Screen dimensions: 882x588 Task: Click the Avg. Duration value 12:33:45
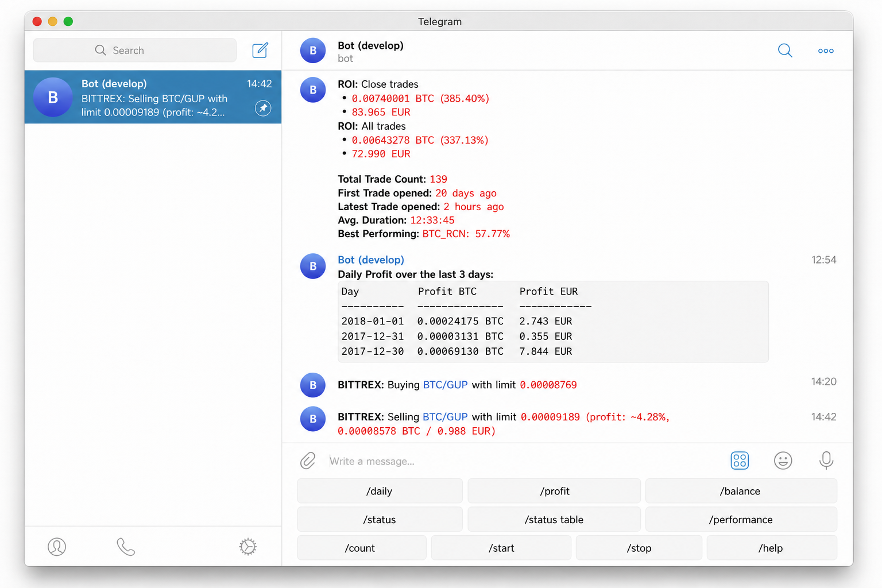pos(432,220)
